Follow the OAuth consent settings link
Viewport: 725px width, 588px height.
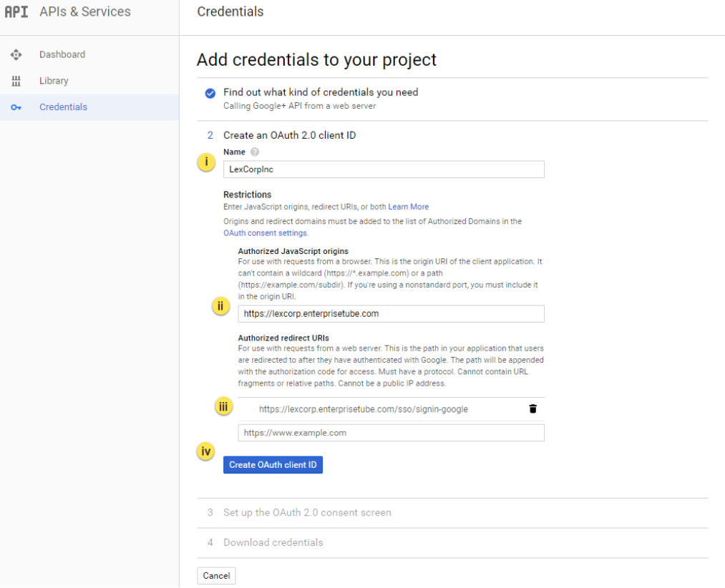[x=266, y=233]
